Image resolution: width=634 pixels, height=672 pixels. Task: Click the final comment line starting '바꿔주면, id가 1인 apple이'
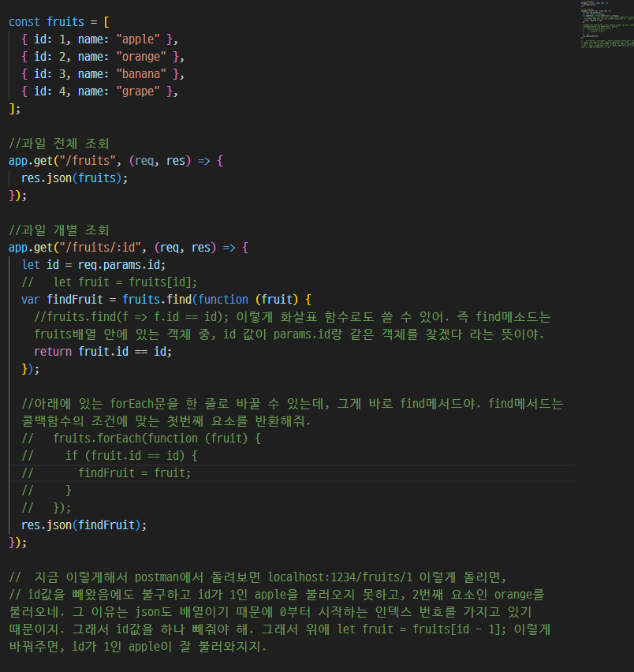point(137,647)
